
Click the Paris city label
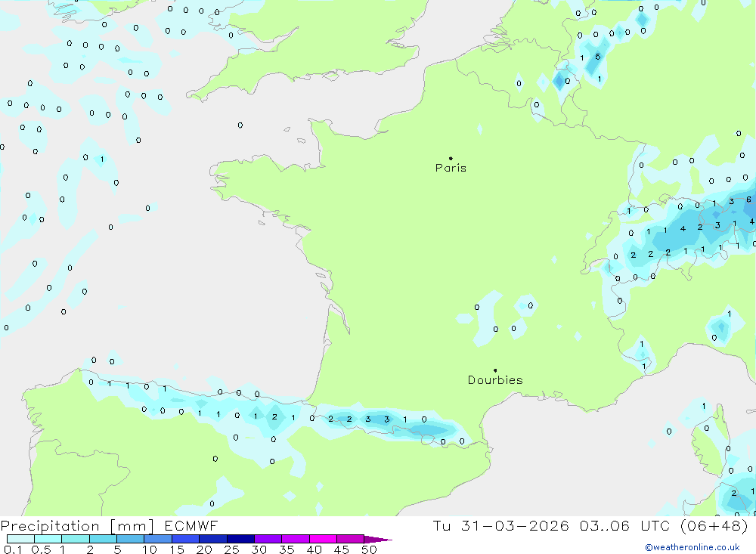coord(451,168)
